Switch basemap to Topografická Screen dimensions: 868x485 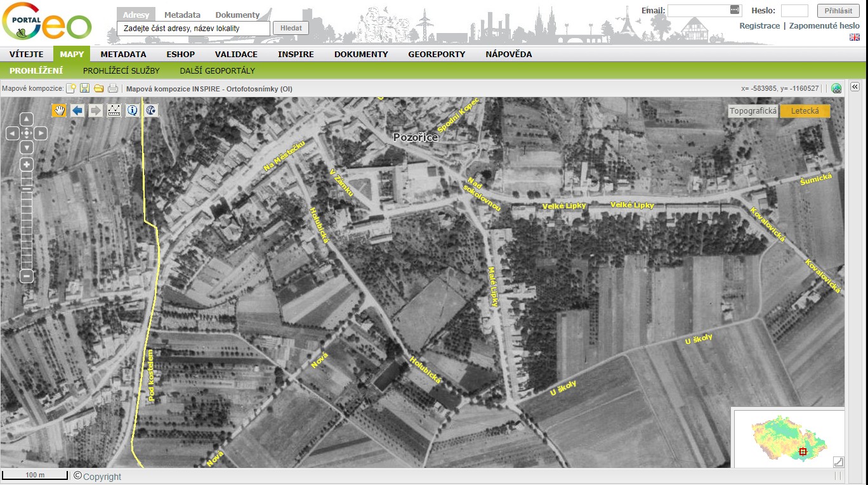point(753,111)
